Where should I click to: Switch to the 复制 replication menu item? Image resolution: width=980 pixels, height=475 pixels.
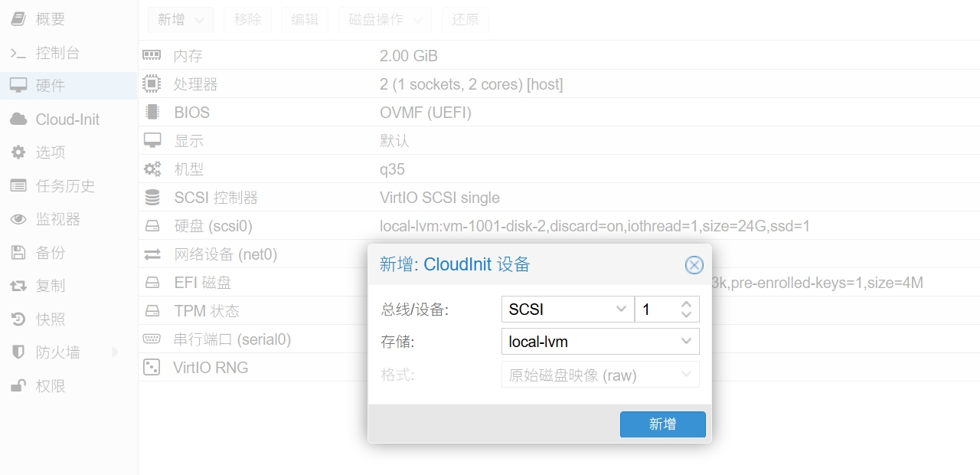pos(51,286)
